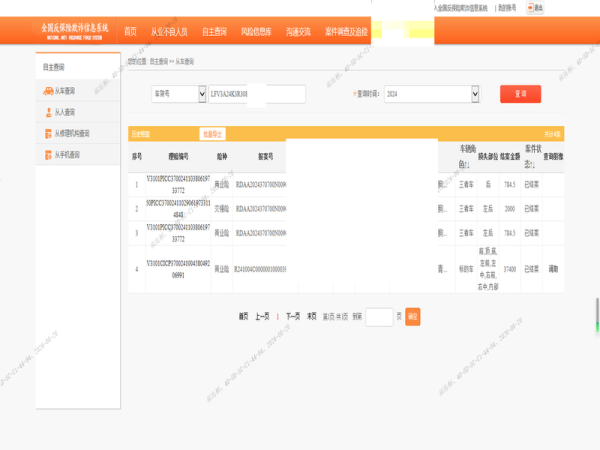Click the icon beside 从手机查询

[x=48, y=155]
